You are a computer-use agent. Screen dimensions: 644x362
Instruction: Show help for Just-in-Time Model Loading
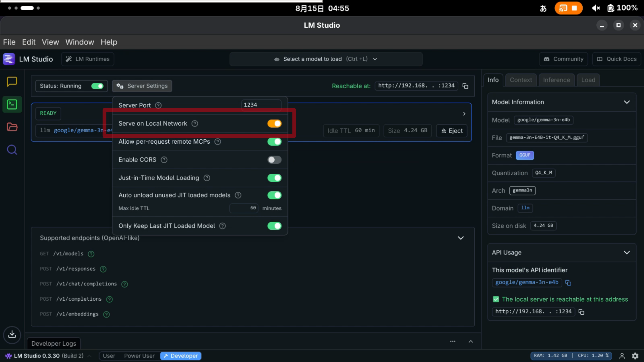[x=207, y=178]
